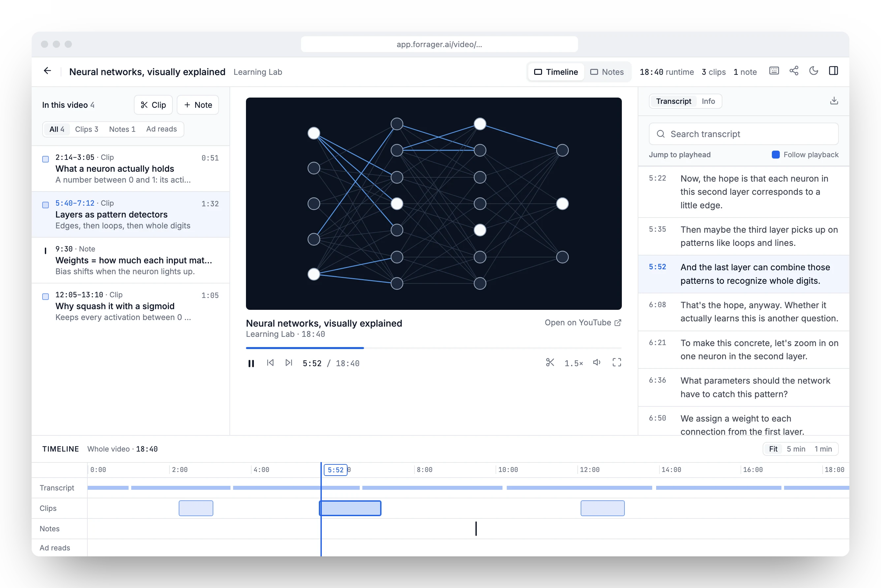Screen dimensions: 881x588
Task: Select checkbox for Layers as pattern detectors
Action: (46, 205)
